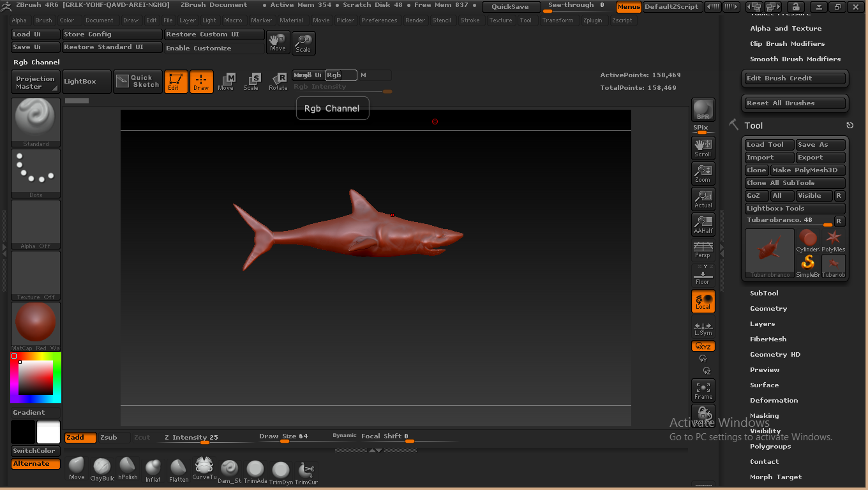The image size is (868, 490).
Task: Select the Flatten brush
Action: point(179,470)
